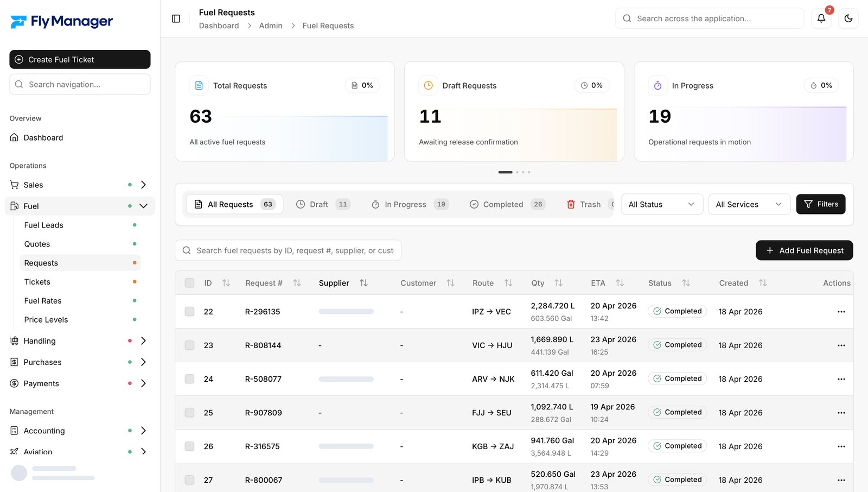
Task: Sort by ETA column arrows
Action: (620, 283)
